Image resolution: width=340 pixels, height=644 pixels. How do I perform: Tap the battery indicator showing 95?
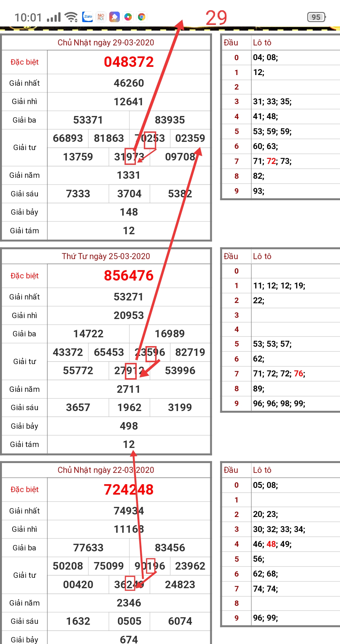(x=316, y=17)
